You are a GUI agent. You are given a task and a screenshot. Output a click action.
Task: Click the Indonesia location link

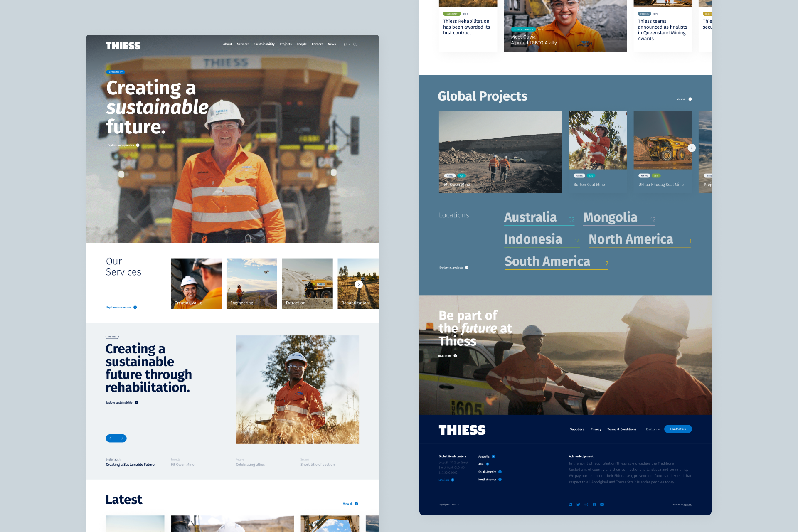pos(542,239)
